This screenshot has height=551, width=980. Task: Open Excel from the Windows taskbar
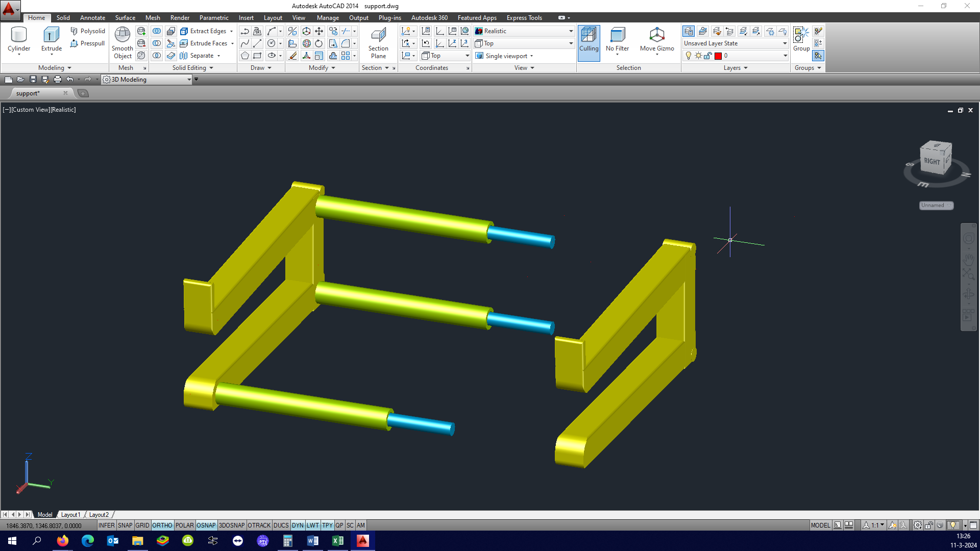337,541
